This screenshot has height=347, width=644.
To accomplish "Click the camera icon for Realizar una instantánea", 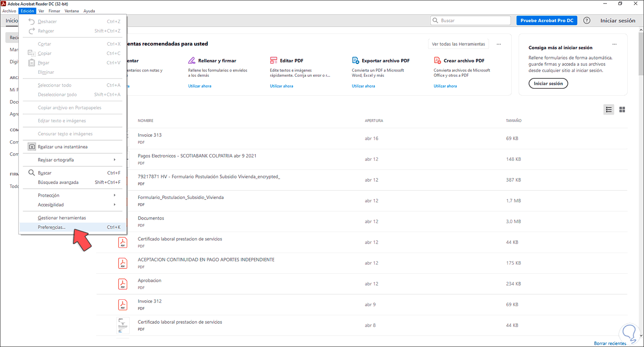I will click(x=32, y=147).
